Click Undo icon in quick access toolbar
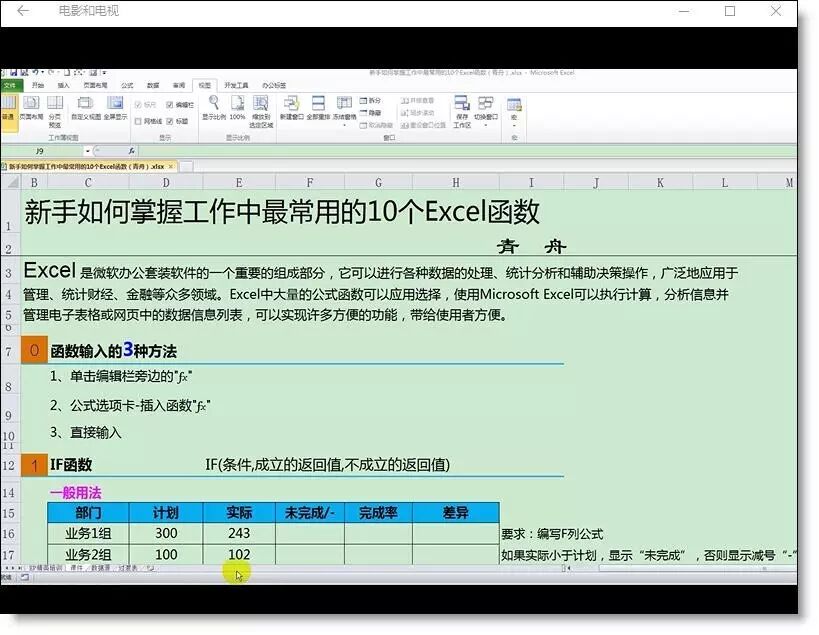 point(34,72)
